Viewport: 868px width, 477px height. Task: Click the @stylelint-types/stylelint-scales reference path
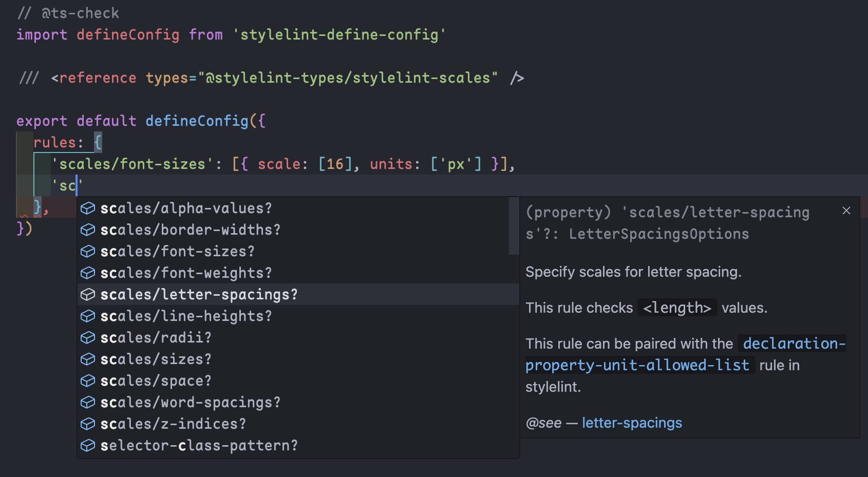[348, 78]
